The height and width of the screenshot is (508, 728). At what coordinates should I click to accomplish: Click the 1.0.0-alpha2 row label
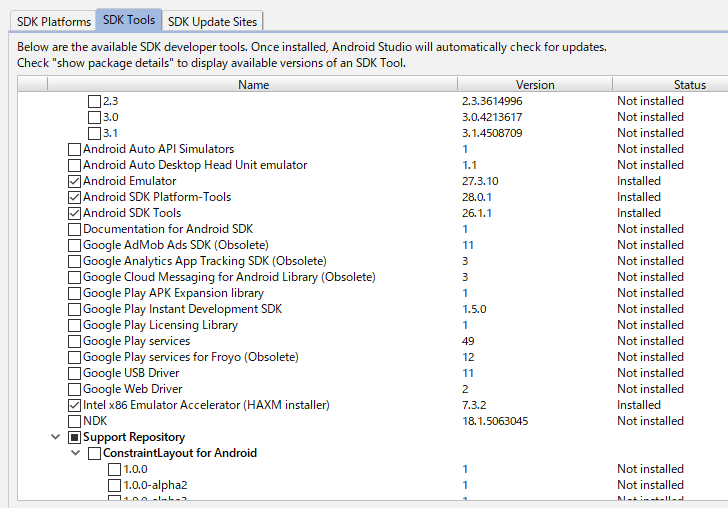155,485
